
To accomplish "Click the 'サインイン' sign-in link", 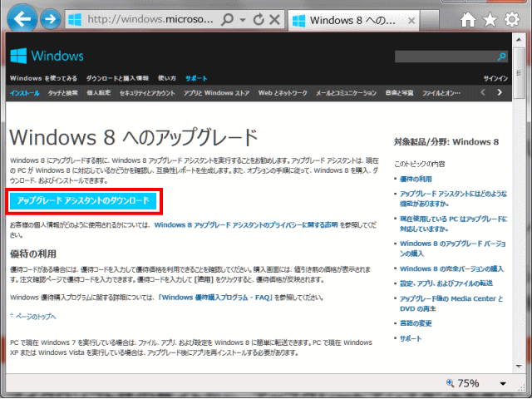I will point(495,79).
